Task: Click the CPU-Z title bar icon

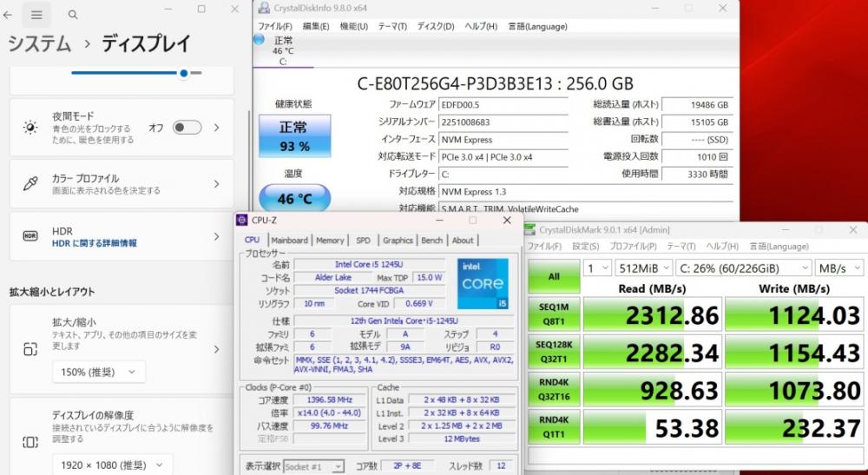Action: (x=242, y=220)
